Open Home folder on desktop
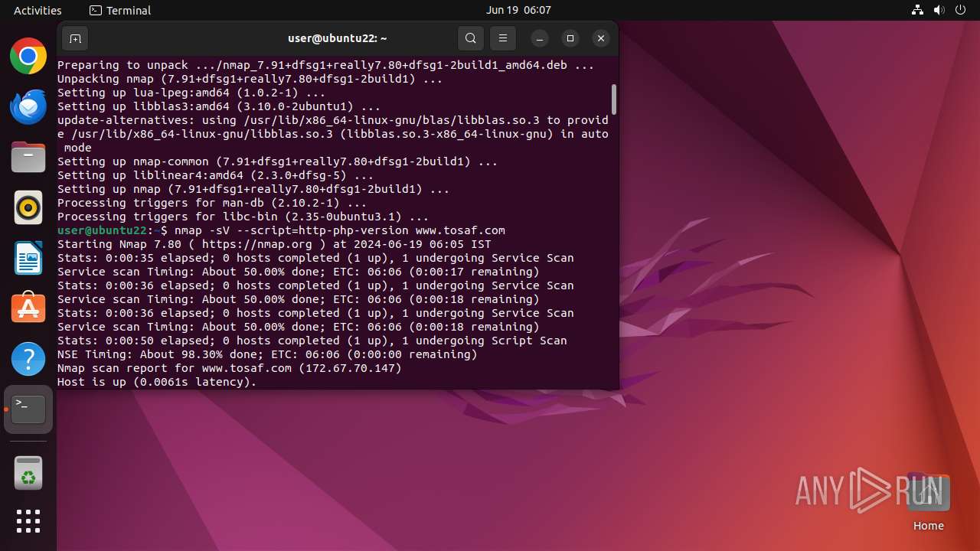Viewport: 980px width, 551px height. [x=928, y=502]
